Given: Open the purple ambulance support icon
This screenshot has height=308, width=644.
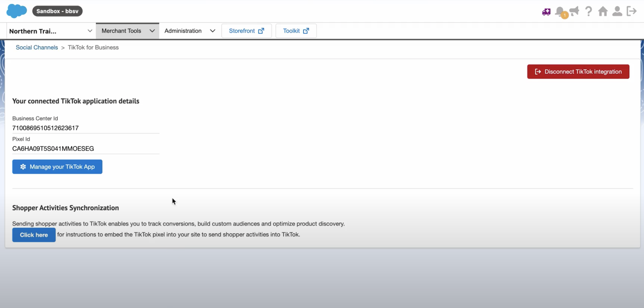Looking at the screenshot, I should click(546, 12).
